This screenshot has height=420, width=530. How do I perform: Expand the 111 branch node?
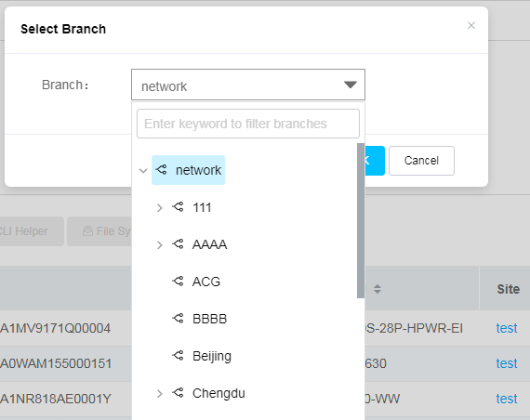[160, 207]
